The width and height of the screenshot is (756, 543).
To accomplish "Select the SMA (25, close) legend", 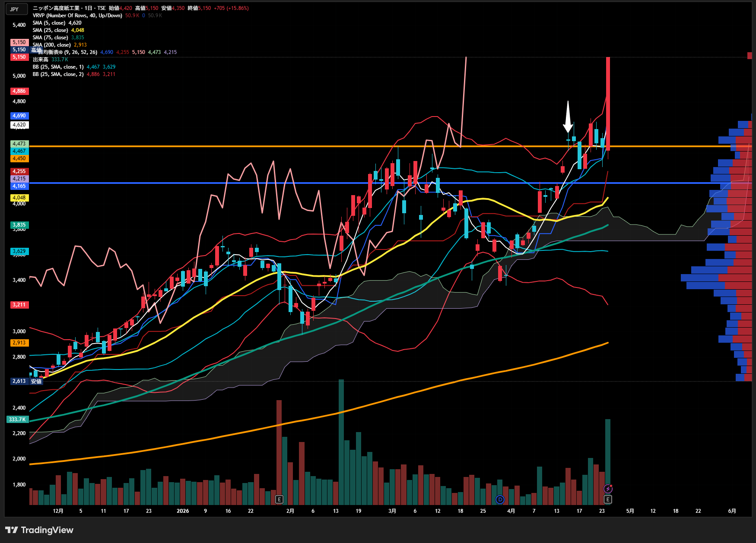I will (50, 30).
